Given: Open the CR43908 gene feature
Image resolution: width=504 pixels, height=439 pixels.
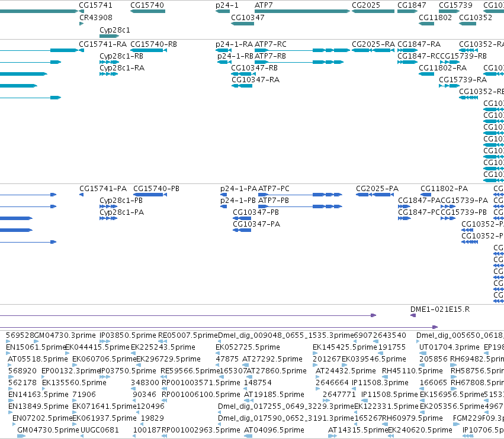Looking at the screenshot, I should (81, 24).
